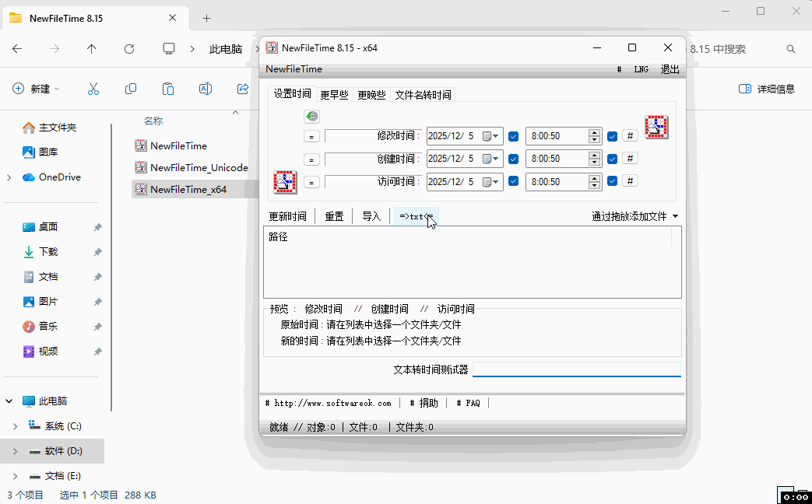Expand the 通过拖放添加文件 dropdown
This screenshot has height=504, width=812.
pyautogui.click(x=674, y=216)
